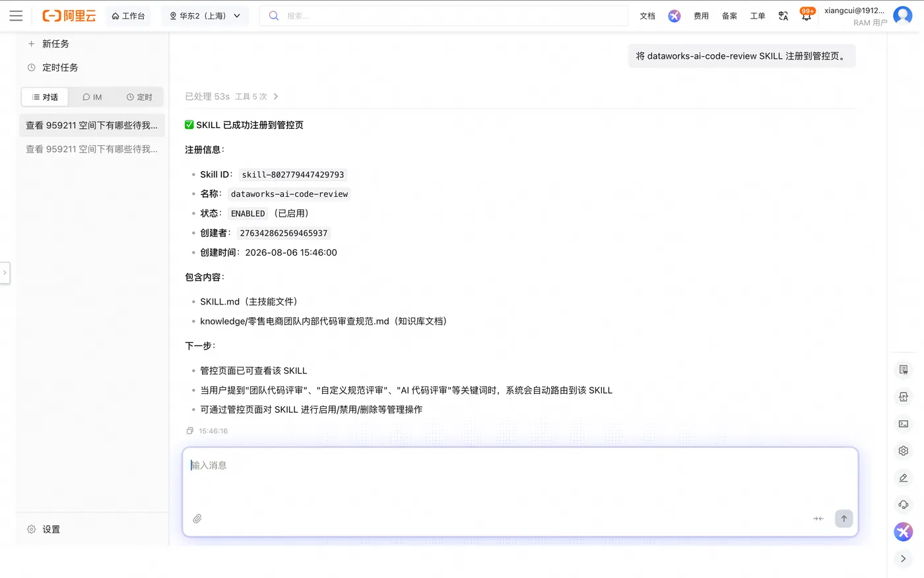Expand the collapsed panel on the left edge
The width and height of the screenshot is (924, 578).
click(5, 273)
